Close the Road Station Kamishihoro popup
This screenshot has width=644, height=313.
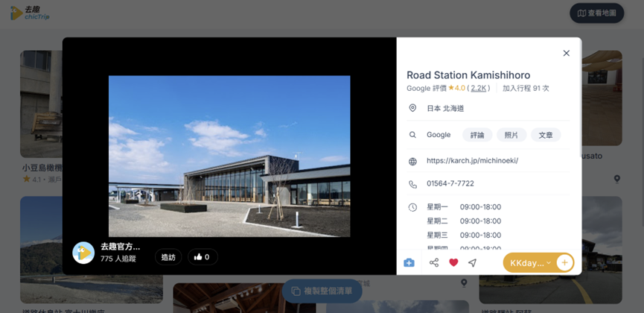coord(567,53)
